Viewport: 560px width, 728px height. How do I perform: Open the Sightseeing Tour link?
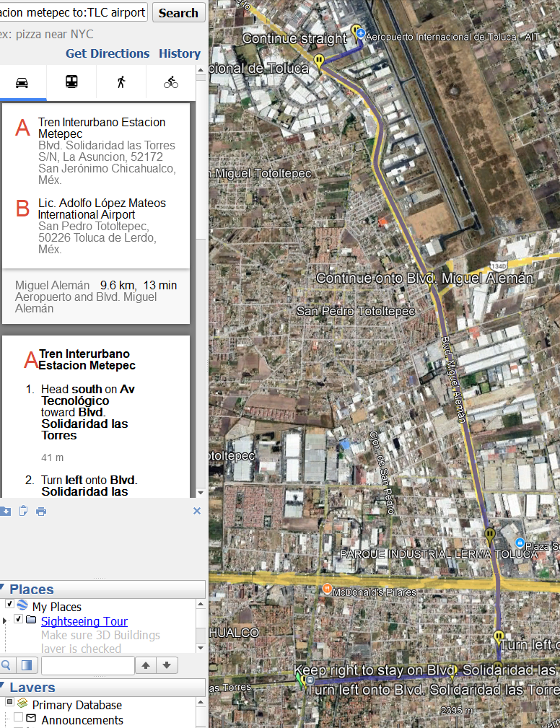pyautogui.click(x=84, y=621)
